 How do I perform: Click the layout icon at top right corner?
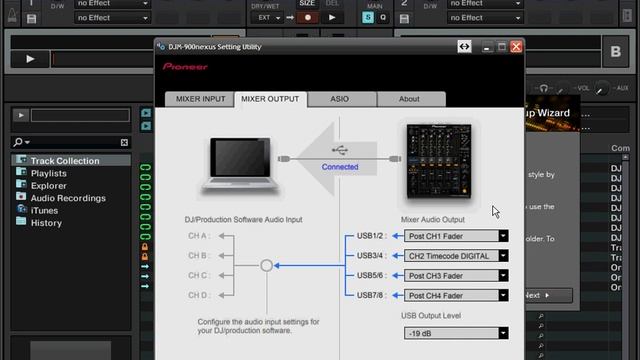(627, 16)
